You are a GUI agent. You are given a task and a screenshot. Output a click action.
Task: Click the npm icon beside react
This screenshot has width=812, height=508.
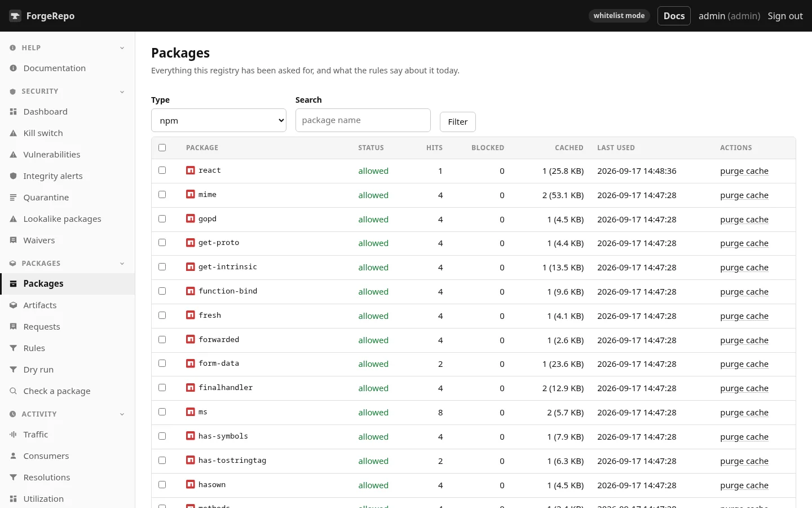191,170
